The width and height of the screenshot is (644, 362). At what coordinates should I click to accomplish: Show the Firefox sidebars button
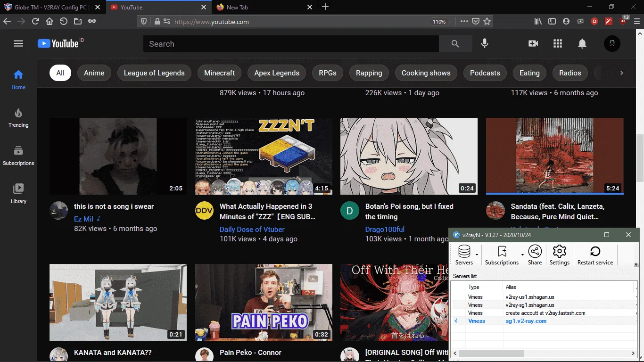tap(552, 21)
